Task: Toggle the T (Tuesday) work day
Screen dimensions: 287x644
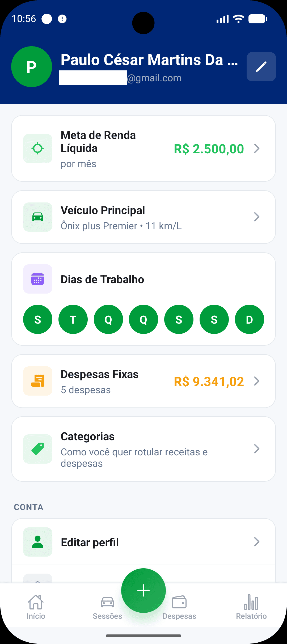Action: click(x=73, y=319)
